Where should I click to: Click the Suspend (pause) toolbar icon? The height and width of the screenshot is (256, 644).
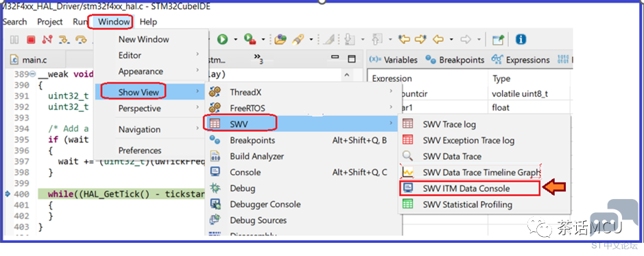[14, 39]
